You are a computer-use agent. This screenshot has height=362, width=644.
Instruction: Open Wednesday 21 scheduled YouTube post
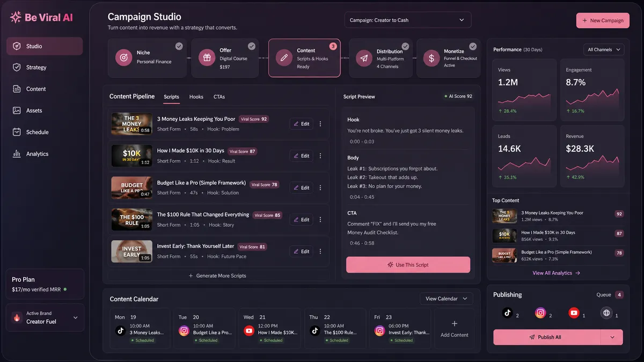pyautogui.click(x=270, y=329)
